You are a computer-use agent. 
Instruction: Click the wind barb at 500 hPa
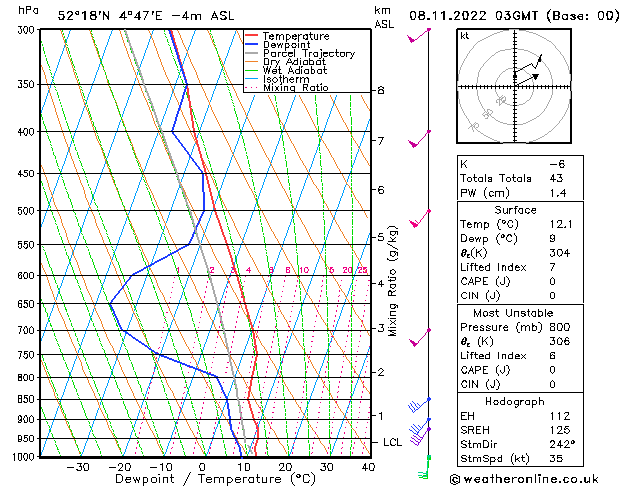point(420,218)
